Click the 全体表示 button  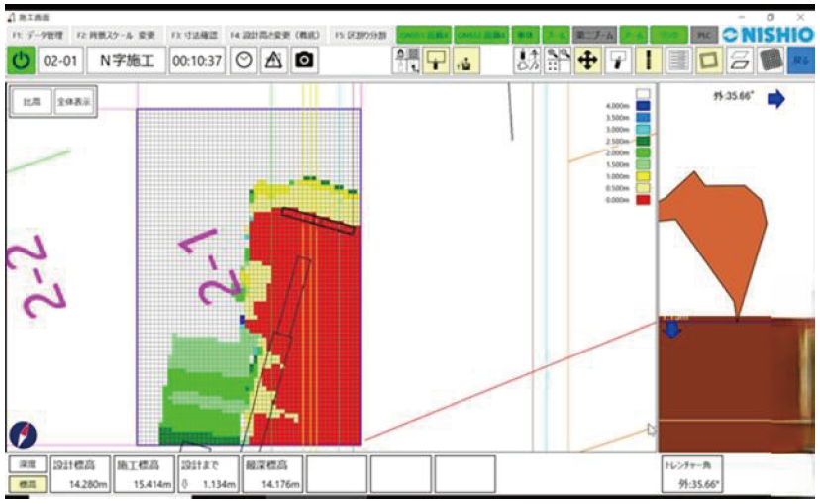74,101
